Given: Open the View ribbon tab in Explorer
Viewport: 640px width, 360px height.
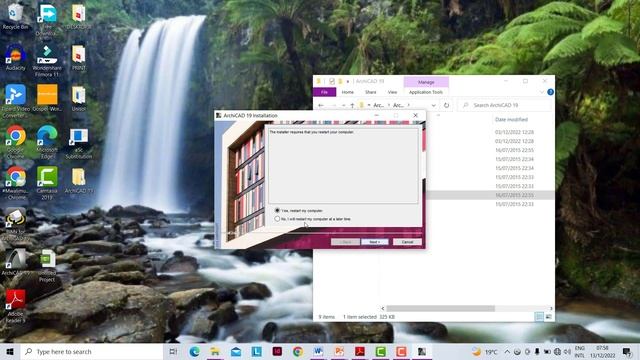Looking at the screenshot, I should [x=392, y=92].
